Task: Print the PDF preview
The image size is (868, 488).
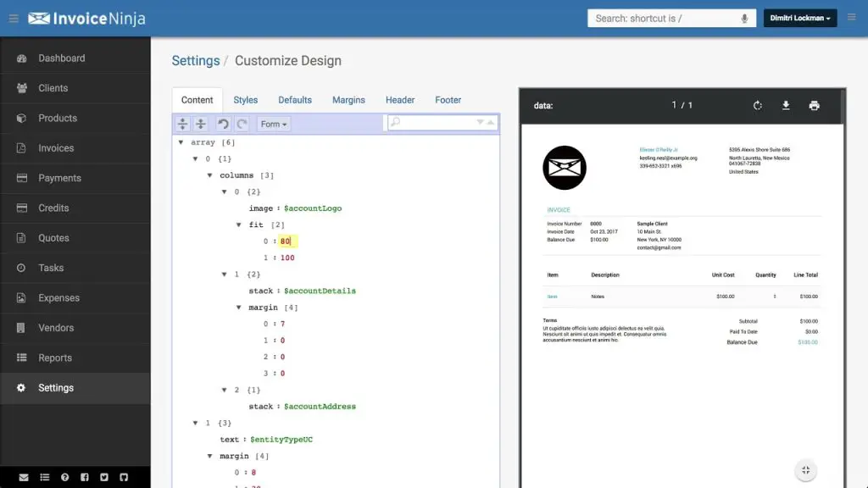Action: (814, 105)
